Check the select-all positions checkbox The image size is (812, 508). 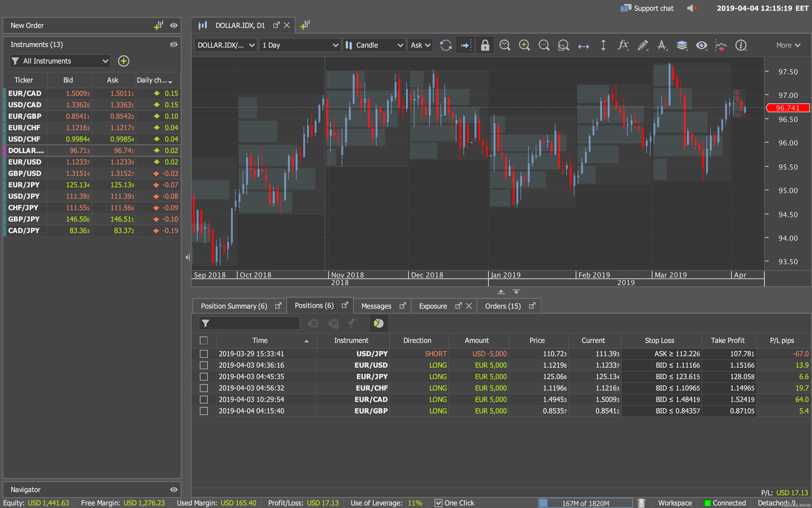point(204,340)
